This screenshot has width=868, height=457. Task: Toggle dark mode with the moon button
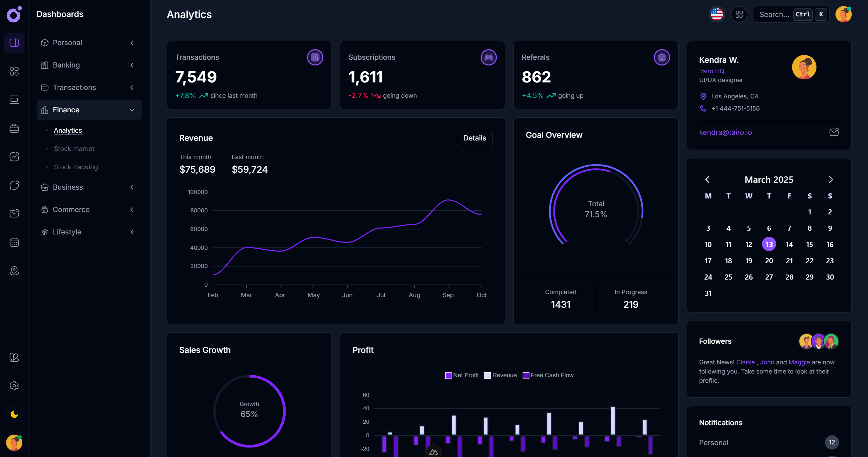pos(14,414)
